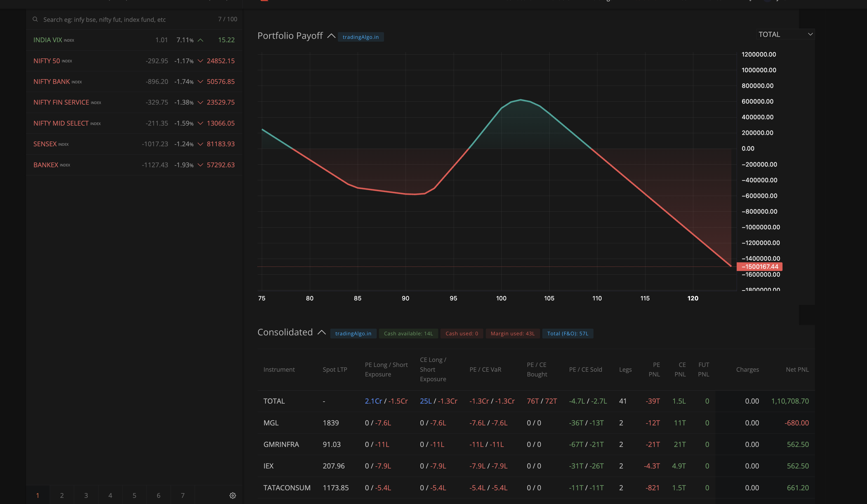This screenshot has width=867, height=504.
Task: Click the NIFTY 50 down-arrow icon
Action: [x=200, y=61]
